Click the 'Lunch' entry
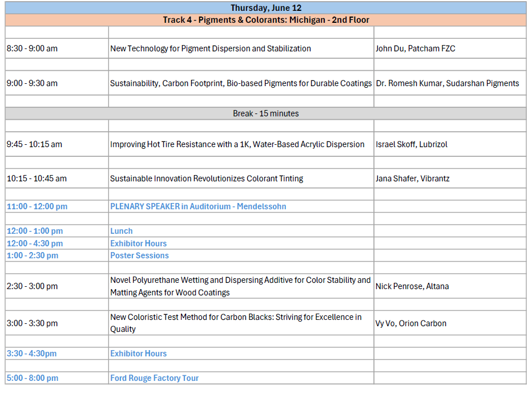The image size is (532, 398). (122, 231)
